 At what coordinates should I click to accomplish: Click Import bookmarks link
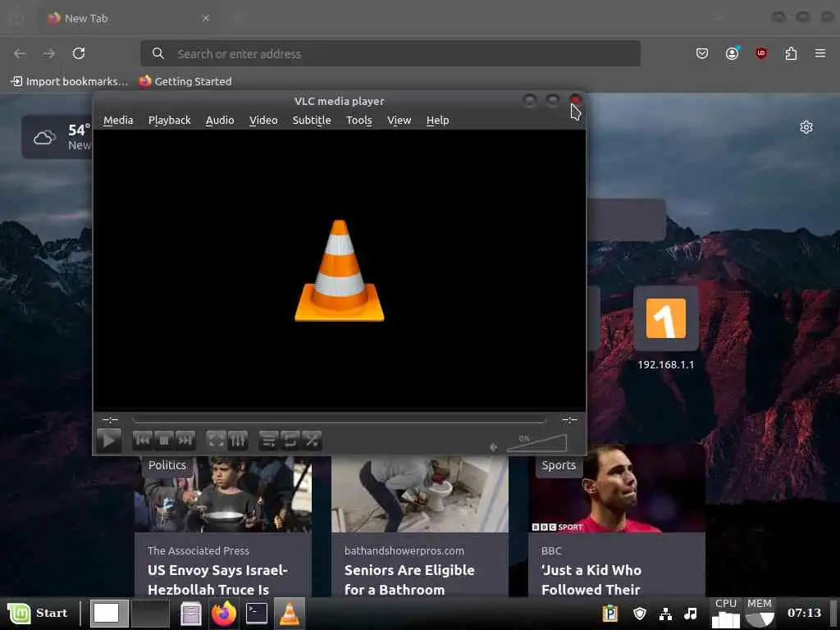(70, 81)
